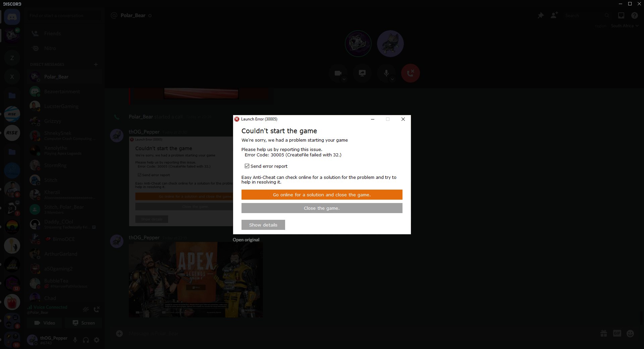Viewport: 644px width, 349px height.
Task: Toggle deafen headphones in user panel
Action: click(x=86, y=340)
